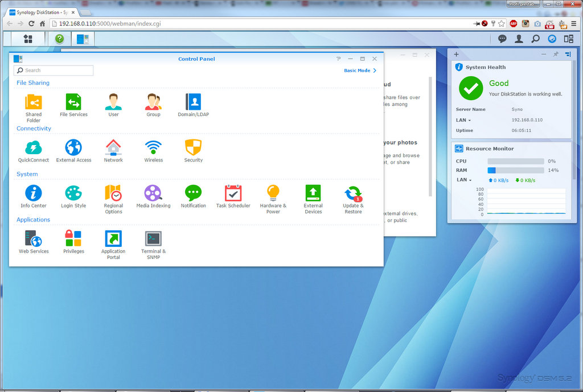Image resolution: width=583 pixels, height=392 pixels.
Task: Open the DSM taskbar's blue round icon
Action: (552, 39)
